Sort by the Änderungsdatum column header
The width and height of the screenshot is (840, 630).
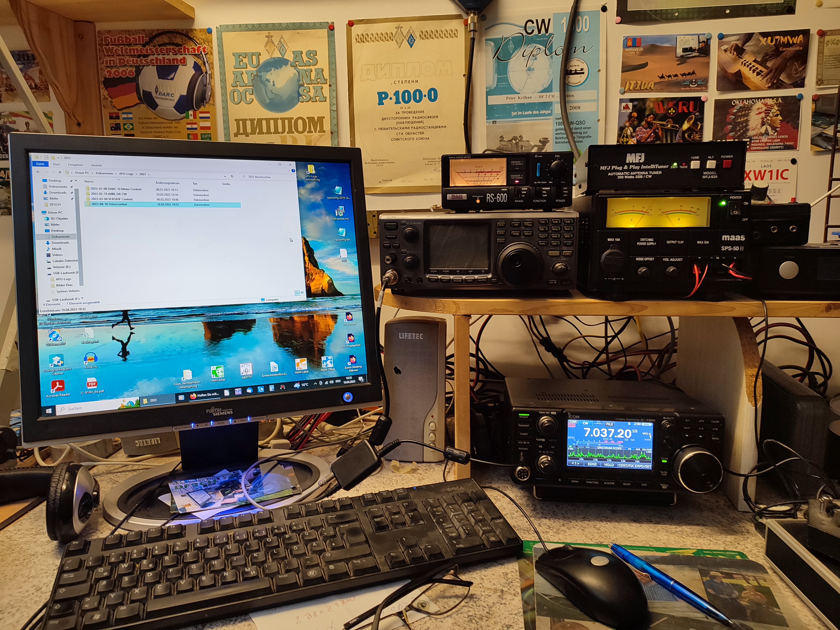pos(168,183)
